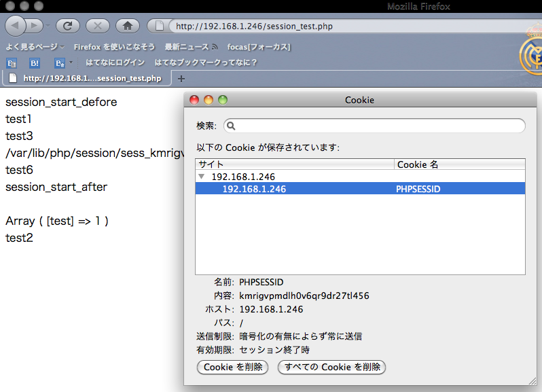The image size is (542, 392).
Task: Reload the page with the refresh button
Action: [x=68, y=26]
